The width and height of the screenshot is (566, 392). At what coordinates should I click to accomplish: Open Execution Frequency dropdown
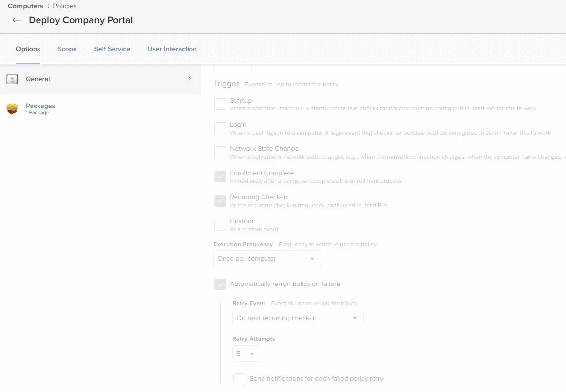coord(267,259)
